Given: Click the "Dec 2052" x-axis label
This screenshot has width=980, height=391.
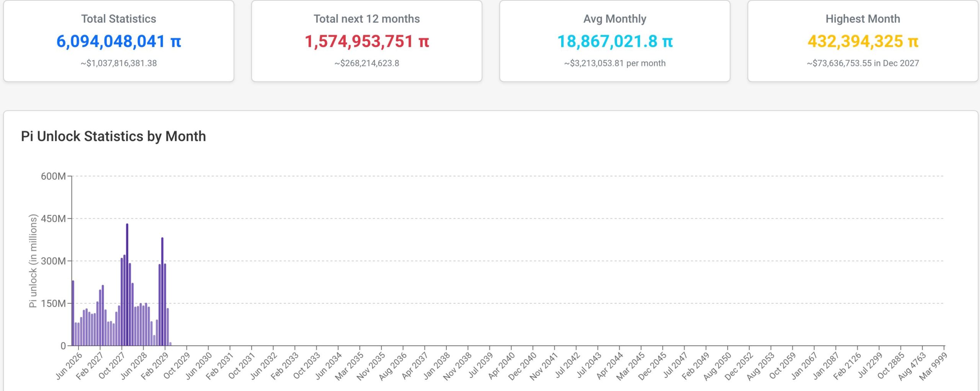Looking at the screenshot, I should click(739, 366).
